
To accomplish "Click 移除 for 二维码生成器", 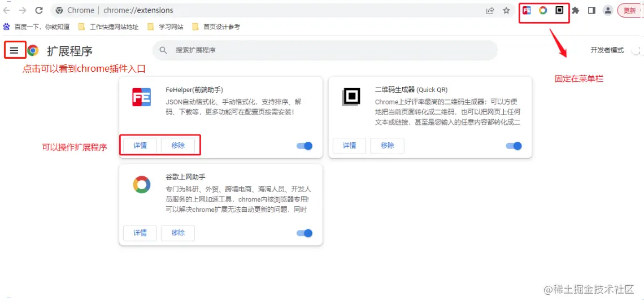I will pos(388,145).
